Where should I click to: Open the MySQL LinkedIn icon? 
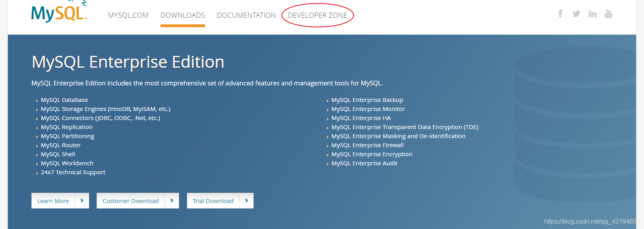593,14
